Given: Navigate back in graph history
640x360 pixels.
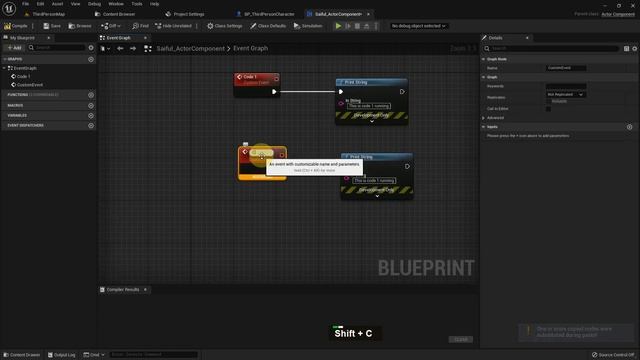Looking at the screenshot, I should coord(120,48).
